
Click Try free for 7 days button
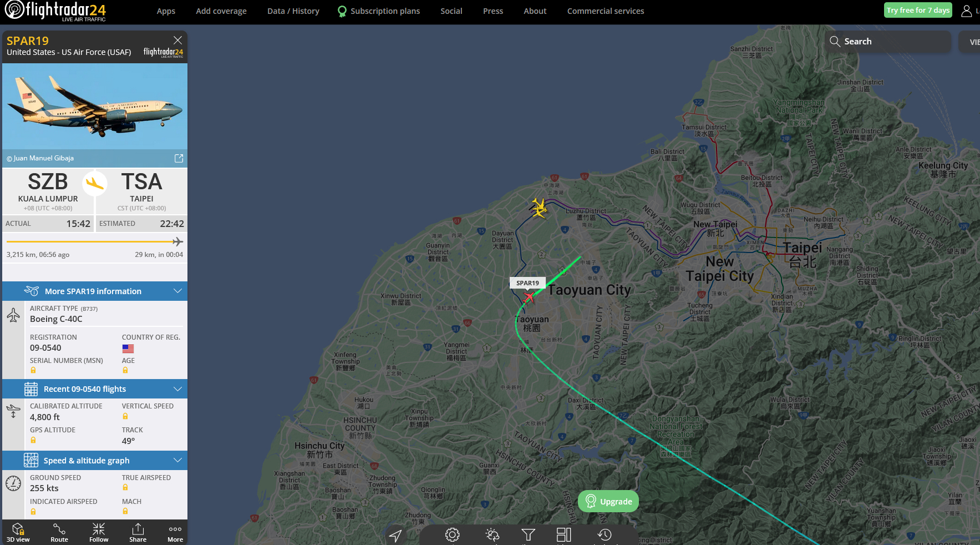coord(918,10)
